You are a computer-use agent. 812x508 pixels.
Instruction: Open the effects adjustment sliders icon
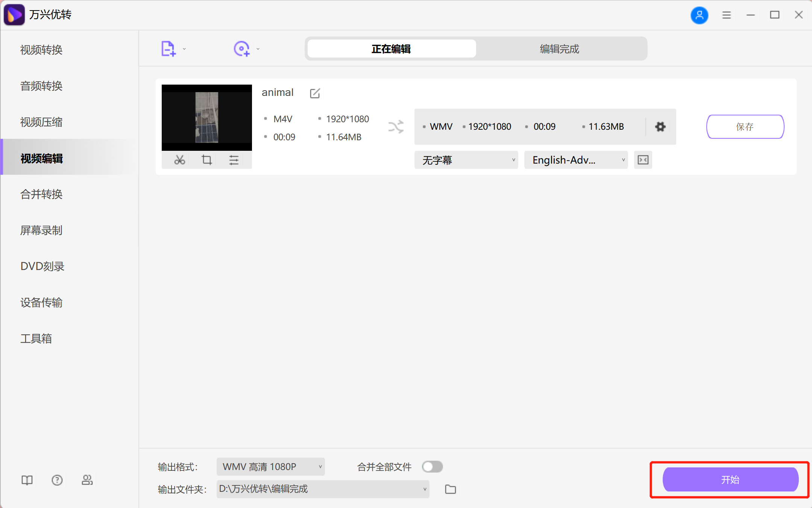click(234, 159)
